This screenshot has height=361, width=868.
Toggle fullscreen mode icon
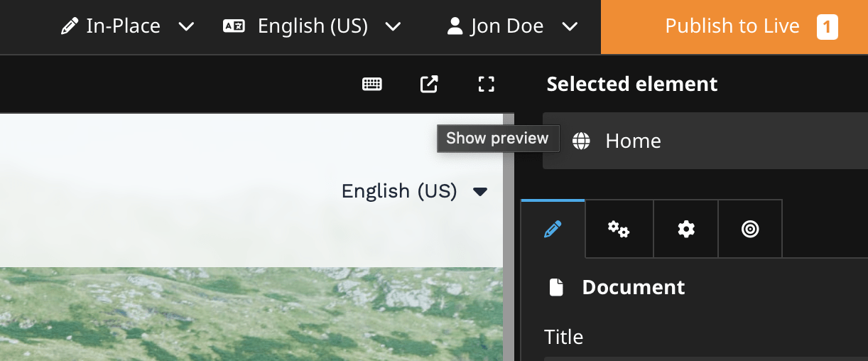coord(486,85)
